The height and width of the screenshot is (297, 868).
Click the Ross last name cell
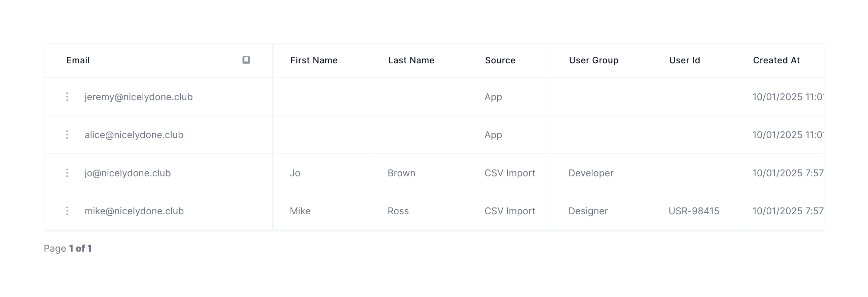point(398,211)
